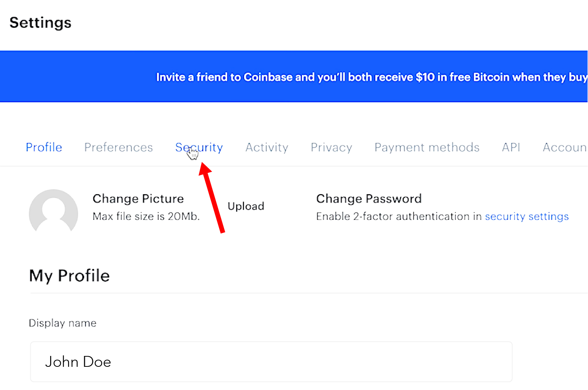588x390 pixels.
Task: Click the Change Picture label
Action: click(138, 198)
